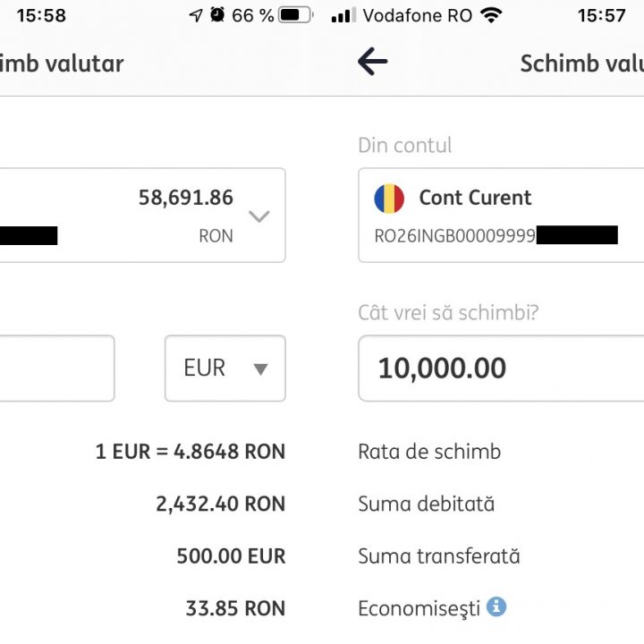This screenshot has width=644, height=644.
Task: Tap the Economisești text
Action: point(419,608)
